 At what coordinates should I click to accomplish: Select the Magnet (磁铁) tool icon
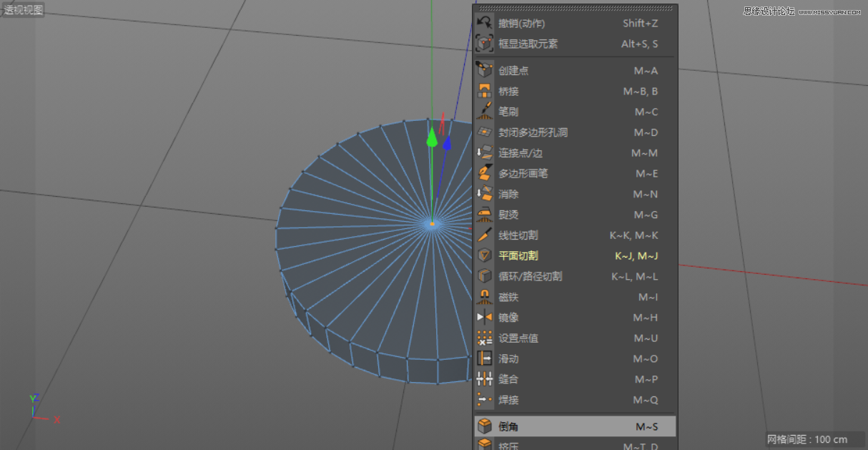click(485, 297)
